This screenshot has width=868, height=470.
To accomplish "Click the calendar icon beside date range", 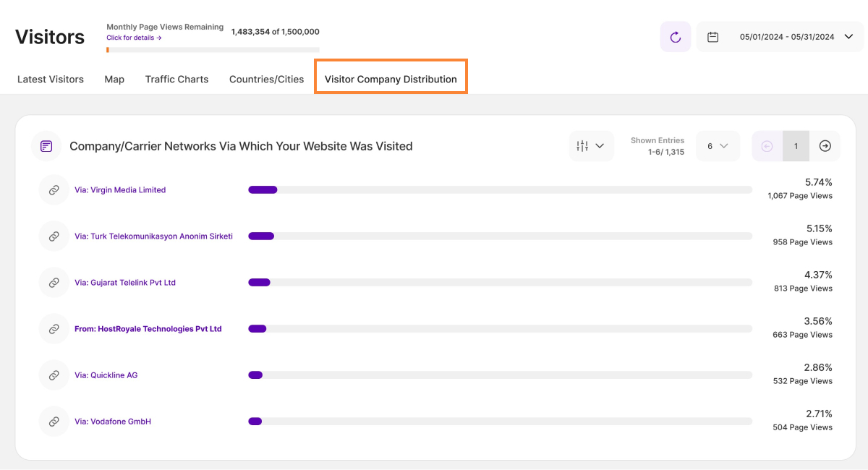I will pyautogui.click(x=712, y=37).
